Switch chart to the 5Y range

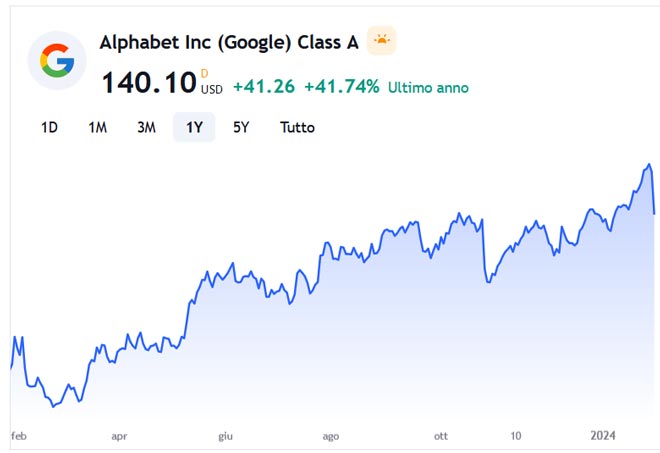241,127
